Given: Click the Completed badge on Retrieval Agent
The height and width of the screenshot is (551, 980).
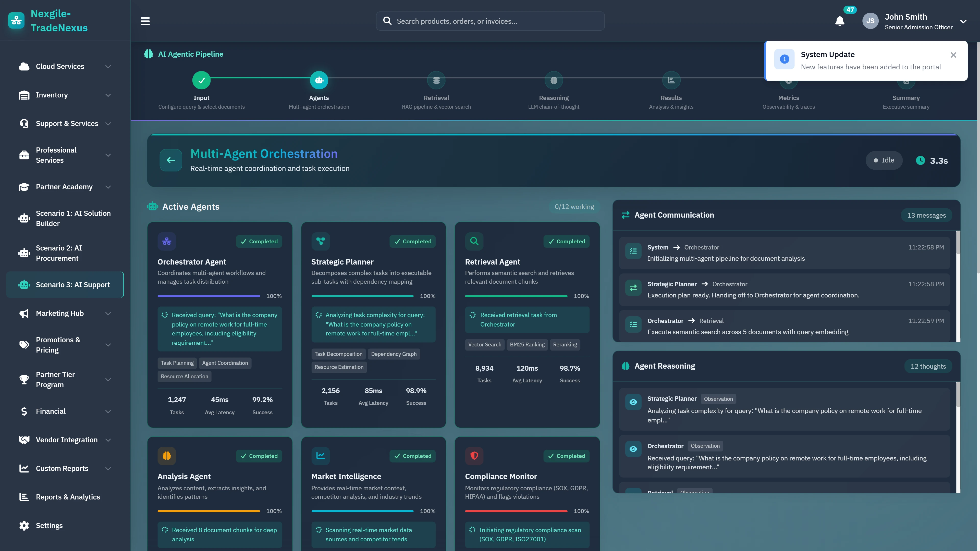Looking at the screenshot, I should [x=566, y=241].
